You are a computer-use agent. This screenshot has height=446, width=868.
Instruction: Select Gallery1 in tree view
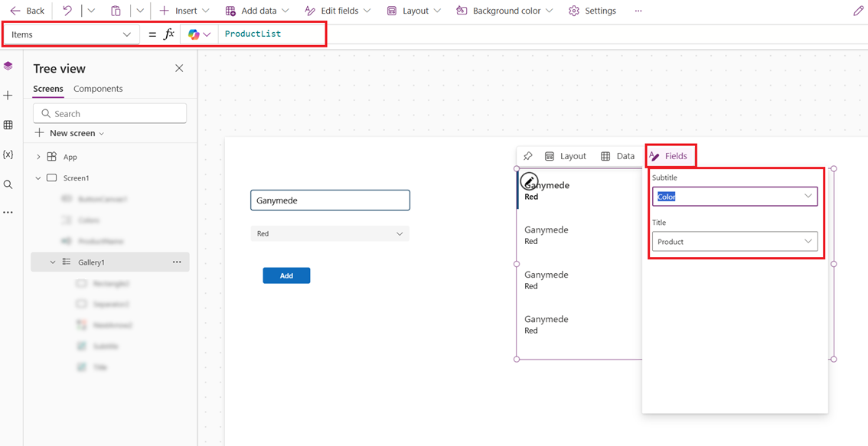coord(109,262)
